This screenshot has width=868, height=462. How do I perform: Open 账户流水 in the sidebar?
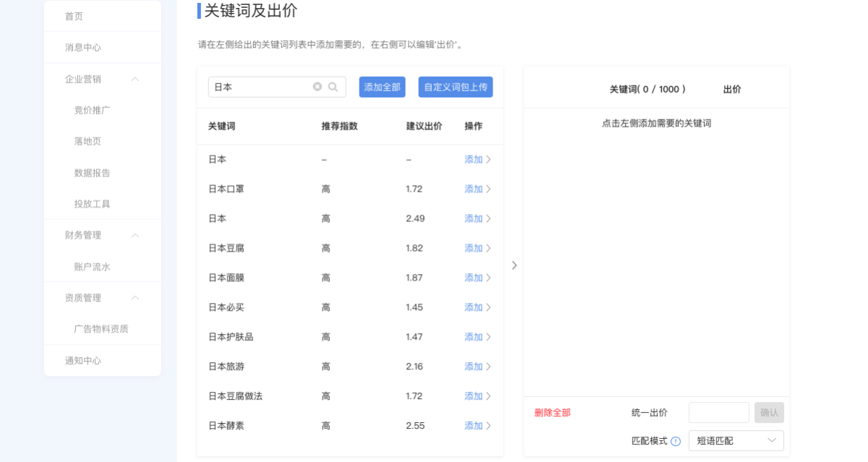pos(92,267)
